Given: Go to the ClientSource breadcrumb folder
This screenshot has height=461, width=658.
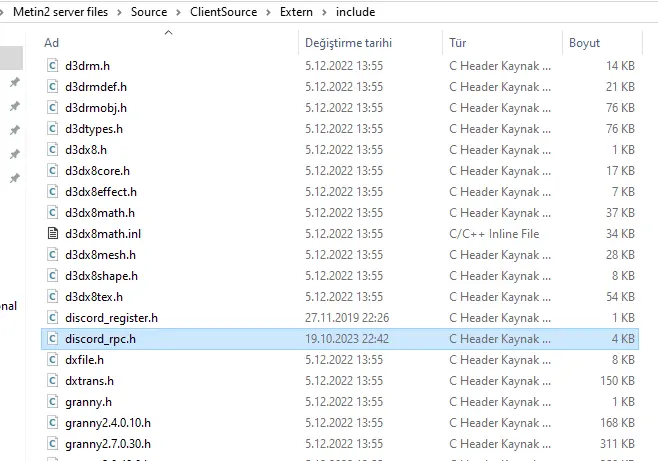Looking at the screenshot, I should (223, 12).
